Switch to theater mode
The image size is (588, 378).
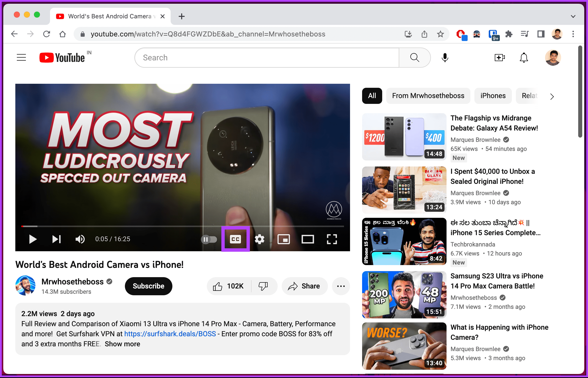tap(308, 239)
